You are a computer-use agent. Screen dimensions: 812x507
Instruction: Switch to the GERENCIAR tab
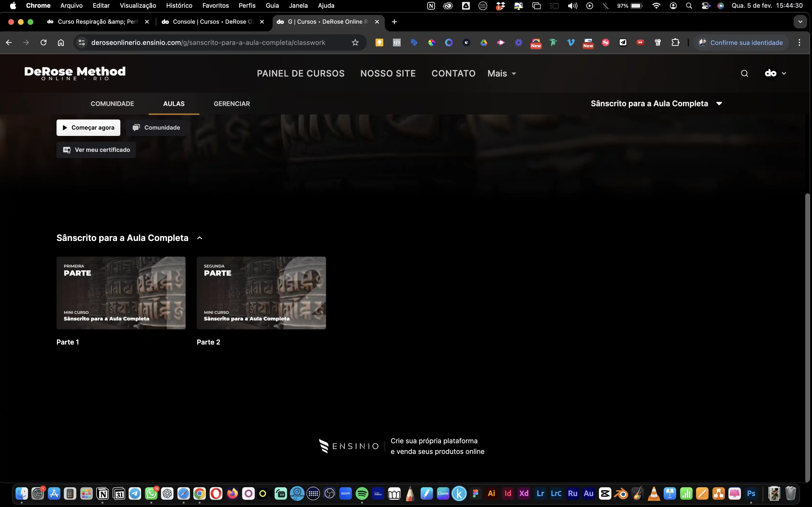click(x=232, y=104)
